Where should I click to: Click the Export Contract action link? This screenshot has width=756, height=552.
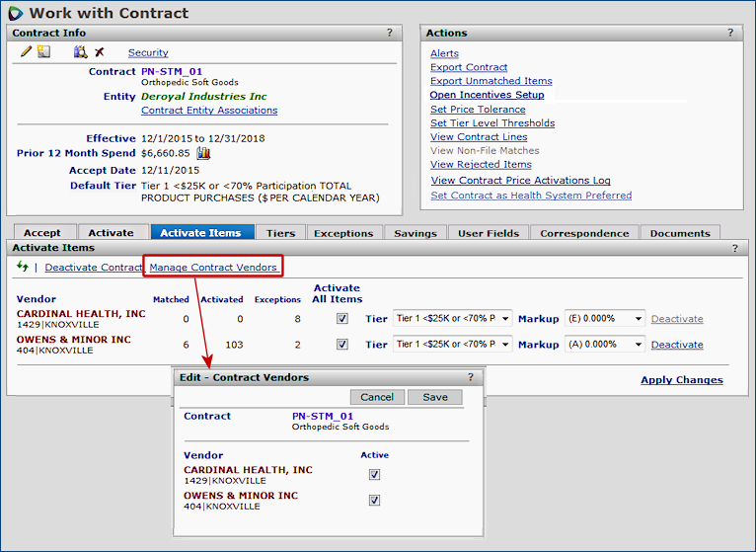click(469, 67)
